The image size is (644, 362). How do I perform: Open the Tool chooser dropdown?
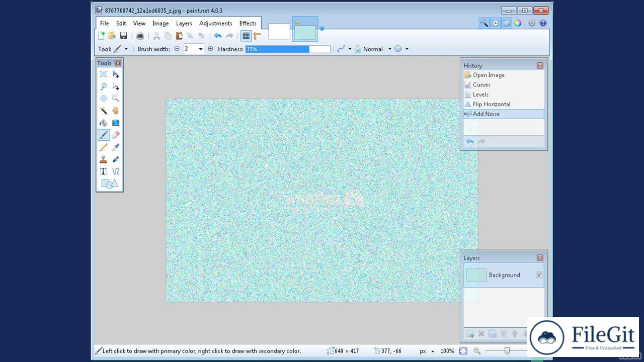pos(126,49)
